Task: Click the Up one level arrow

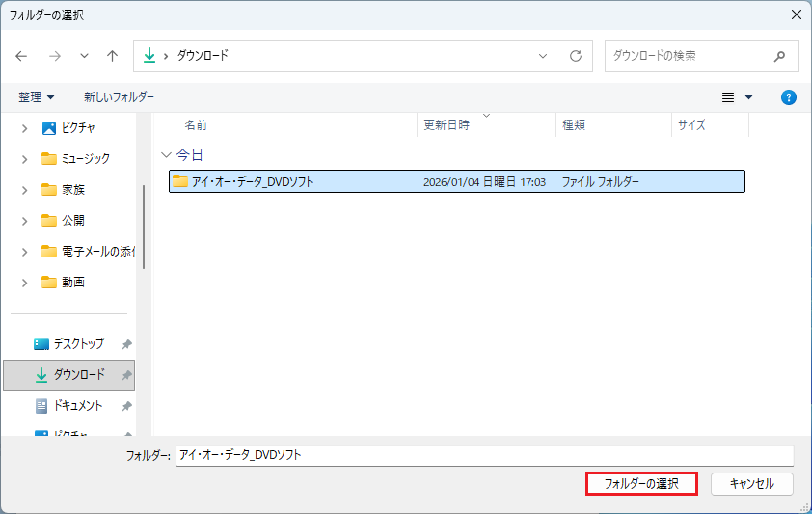Action: 112,56
